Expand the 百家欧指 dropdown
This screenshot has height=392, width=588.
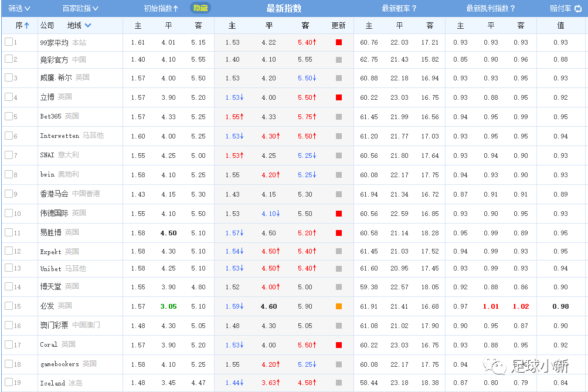coord(80,9)
